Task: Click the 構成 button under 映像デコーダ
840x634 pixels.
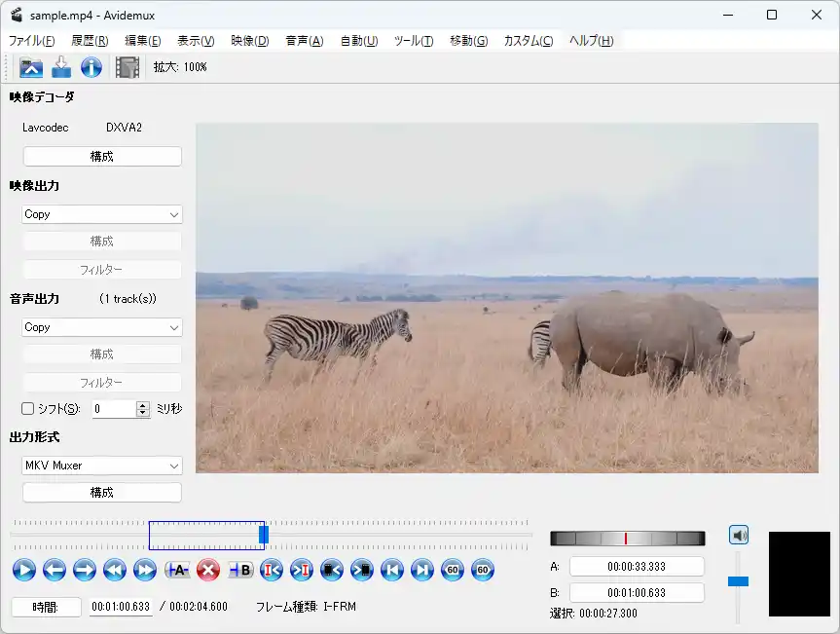Action: (102, 157)
